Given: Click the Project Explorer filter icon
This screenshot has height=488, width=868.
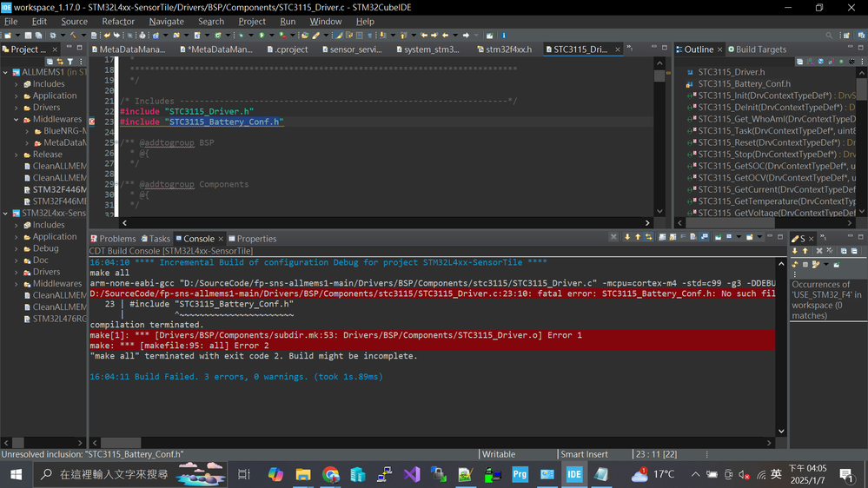Looking at the screenshot, I should coord(70,62).
